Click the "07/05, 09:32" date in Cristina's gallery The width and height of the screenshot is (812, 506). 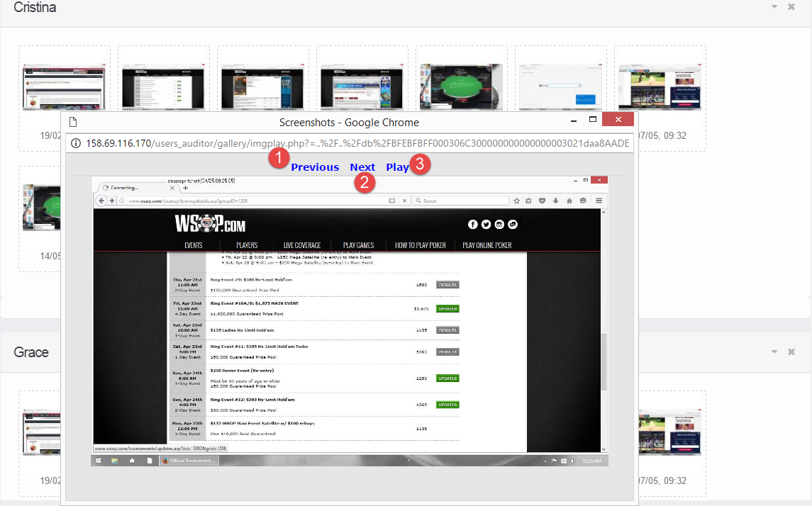pos(662,135)
